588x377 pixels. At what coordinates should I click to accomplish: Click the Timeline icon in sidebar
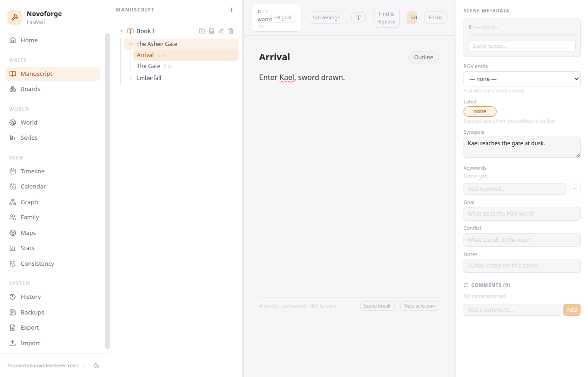click(13, 171)
